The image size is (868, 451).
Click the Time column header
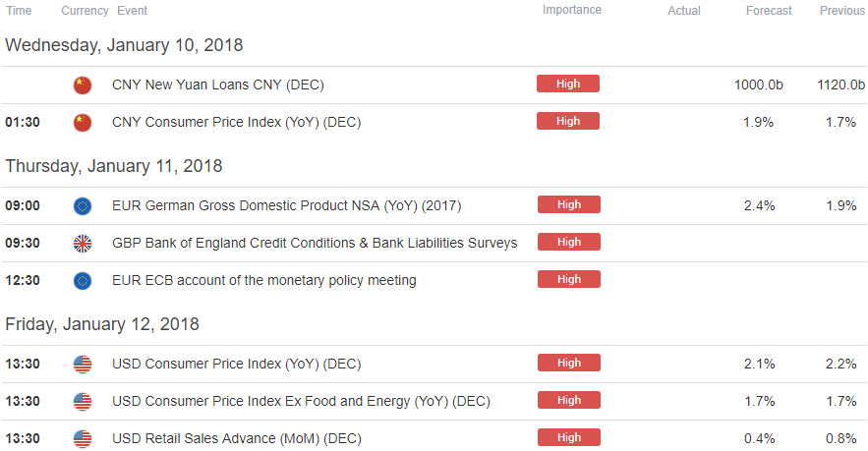tap(19, 11)
